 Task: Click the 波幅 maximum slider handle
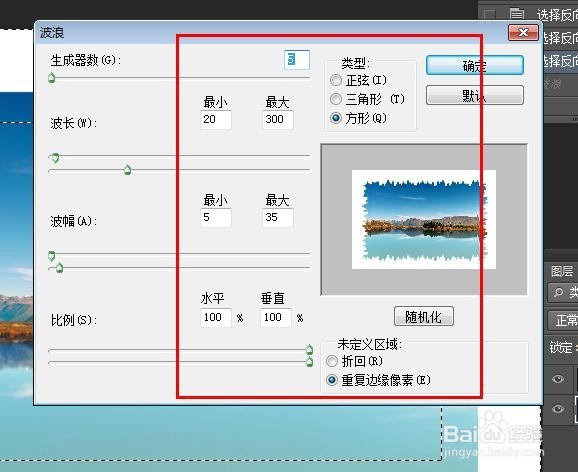[59, 268]
